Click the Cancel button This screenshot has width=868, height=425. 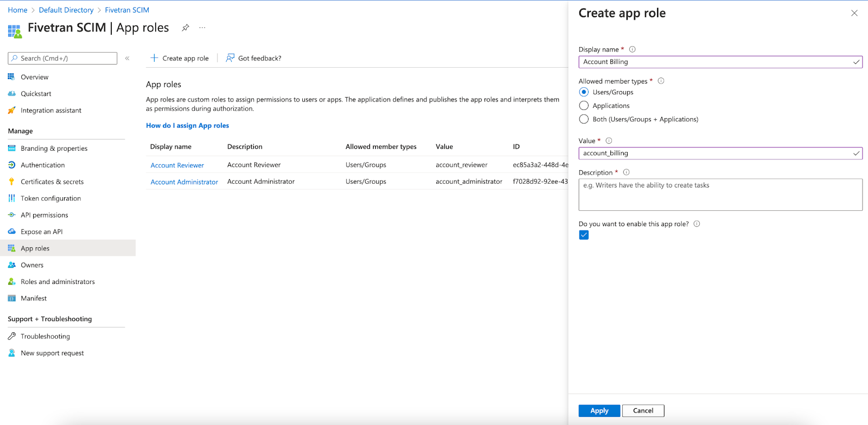pyautogui.click(x=643, y=410)
